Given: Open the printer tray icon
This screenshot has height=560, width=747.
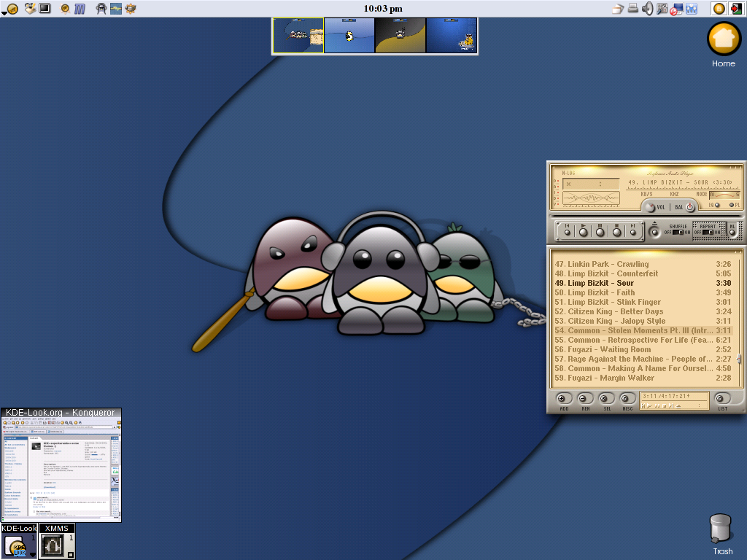Looking at the screenshot, I should [632, 9].
